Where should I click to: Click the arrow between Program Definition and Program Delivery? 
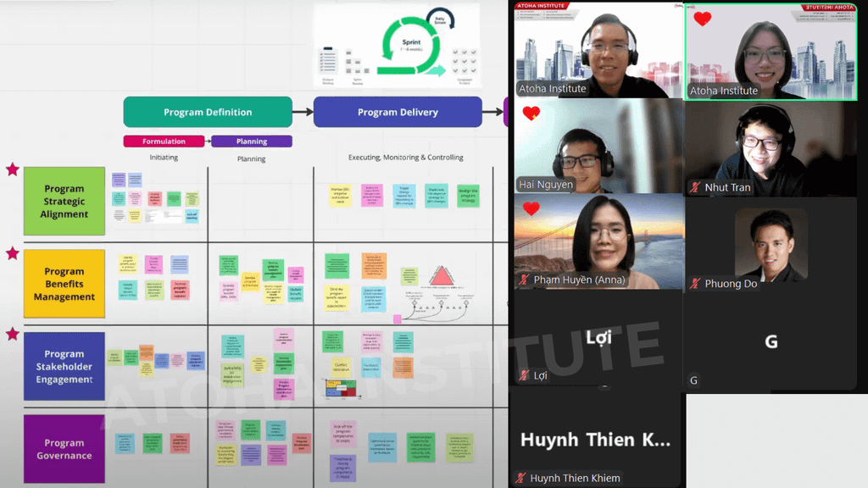click(303, 112)
